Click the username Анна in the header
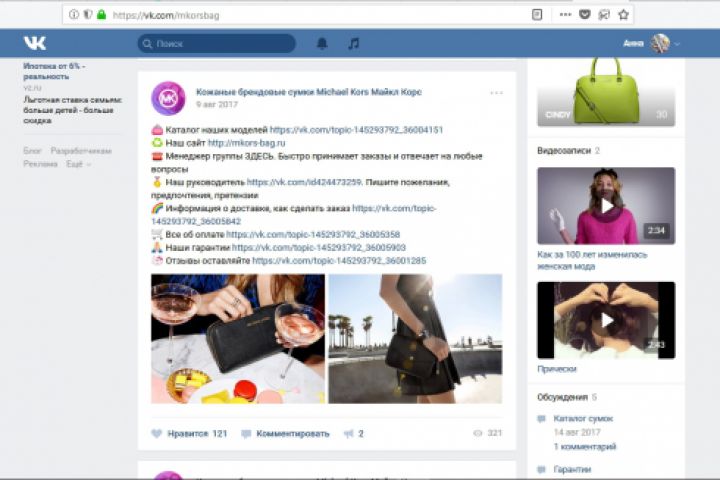This screenshot has width=720, height=480. [633, 44]
